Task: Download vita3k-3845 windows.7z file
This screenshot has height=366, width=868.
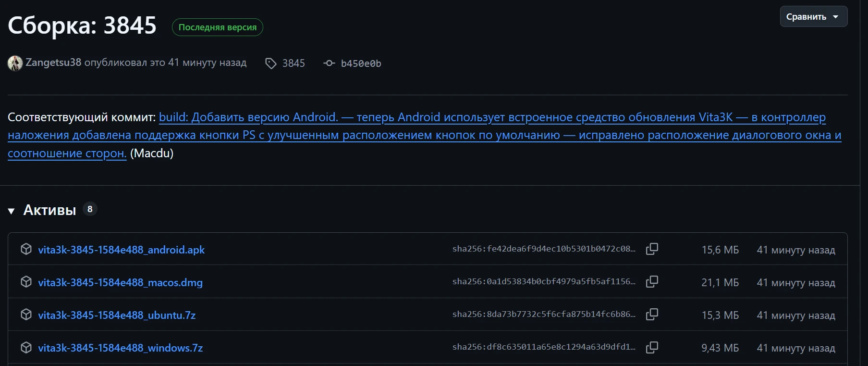Action: coord(120,348)
